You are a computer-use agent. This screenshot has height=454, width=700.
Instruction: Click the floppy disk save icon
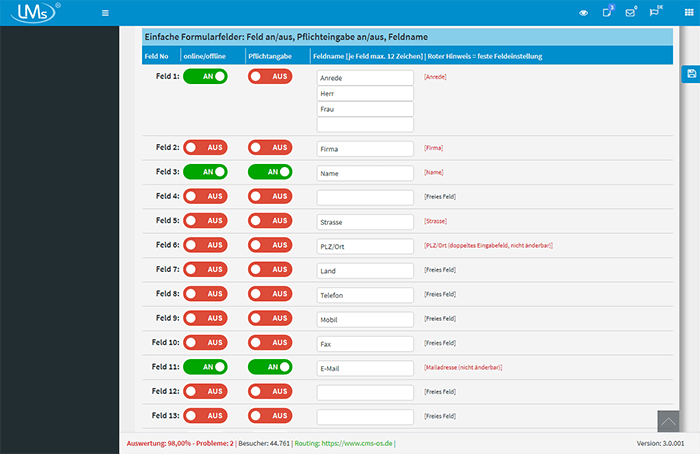pos(690,75)
